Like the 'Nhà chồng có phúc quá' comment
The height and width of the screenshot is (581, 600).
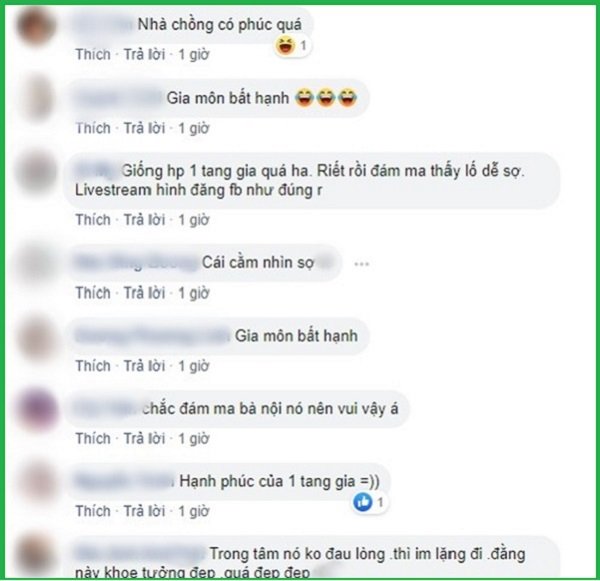[93, 54]
